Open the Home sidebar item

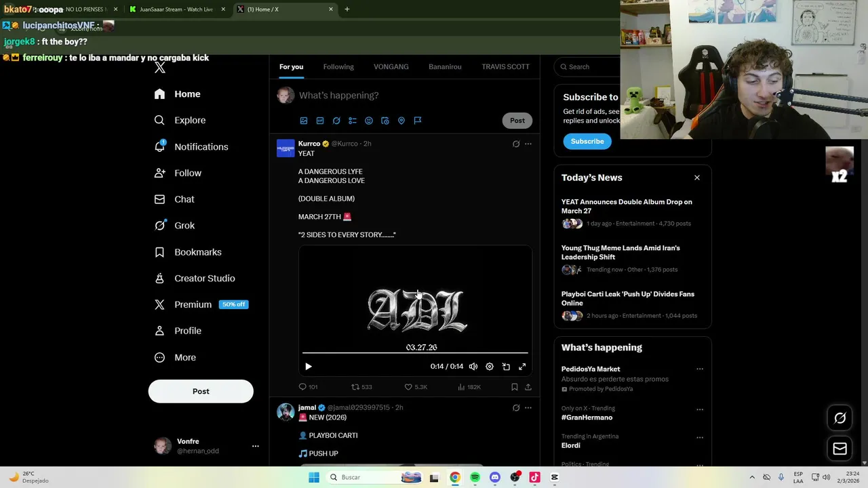177,94
